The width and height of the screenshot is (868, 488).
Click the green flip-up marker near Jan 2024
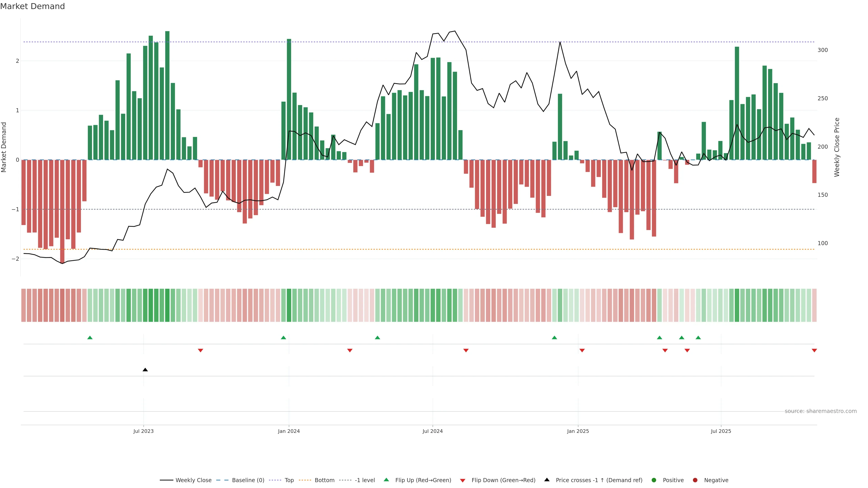tap(283, 338)
